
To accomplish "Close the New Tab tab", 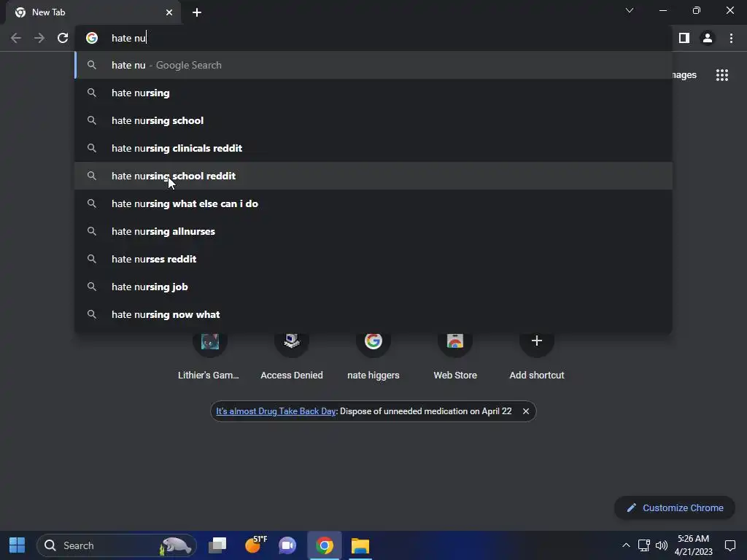I will [x=169, y=12].
